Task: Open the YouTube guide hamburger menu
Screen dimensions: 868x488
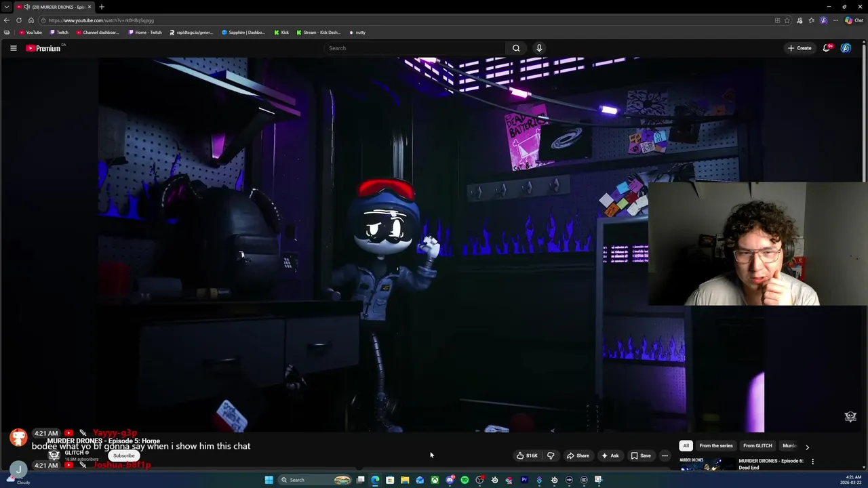Action: [x=13, y=48]
